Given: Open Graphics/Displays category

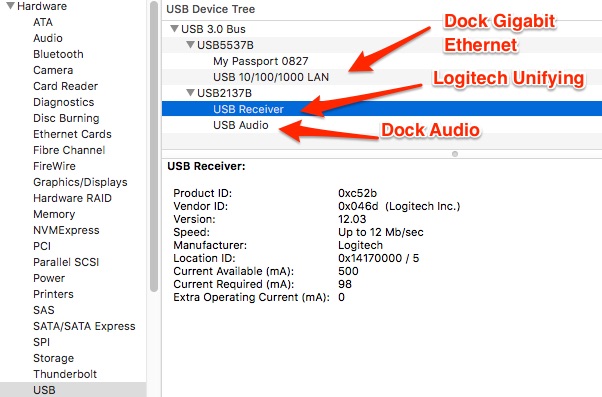Looking at the screenshot, I should point(80,182).
